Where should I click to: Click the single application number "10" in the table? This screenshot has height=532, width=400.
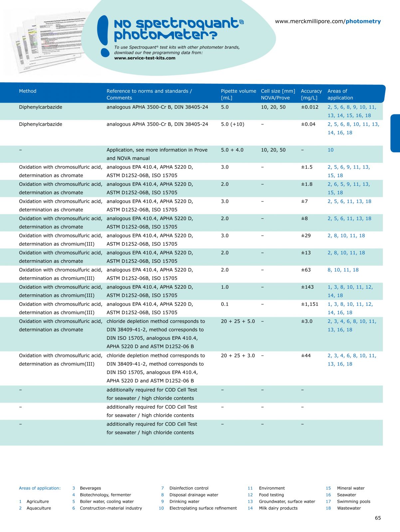[330, 150]
